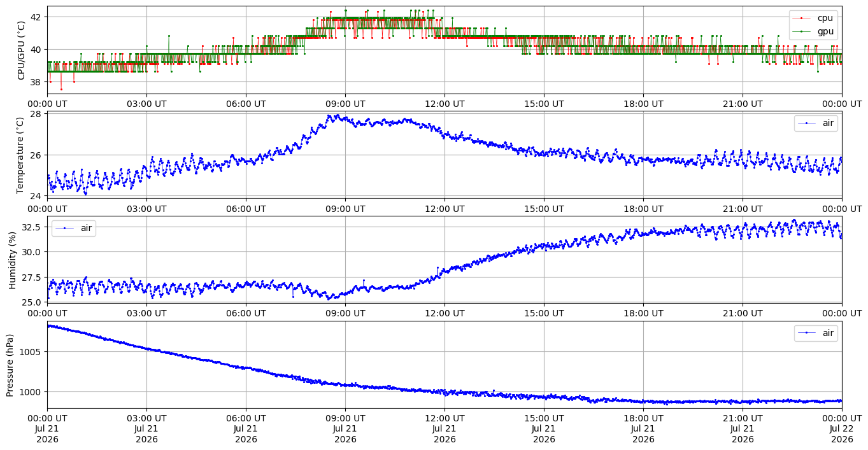Click the 00:00 UT Jul 22 2026 tick label
This screenshot has height=450, width=868.
point(842,428)
